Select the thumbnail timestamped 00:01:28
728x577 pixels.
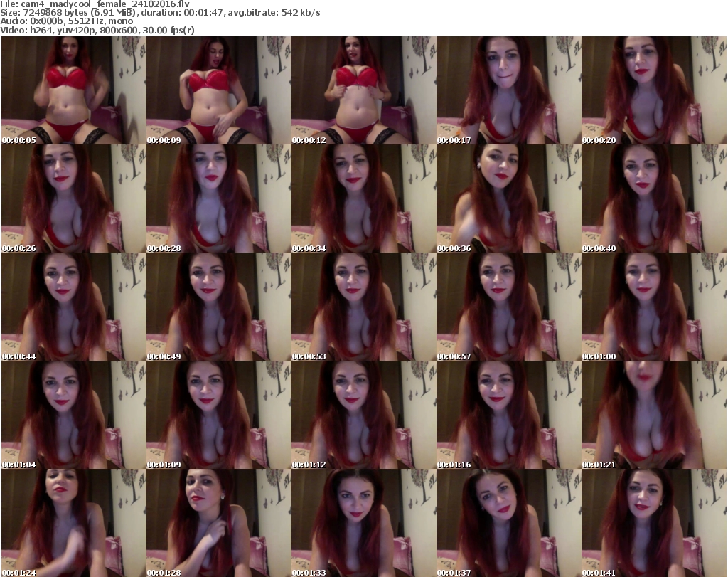[219, 523]
